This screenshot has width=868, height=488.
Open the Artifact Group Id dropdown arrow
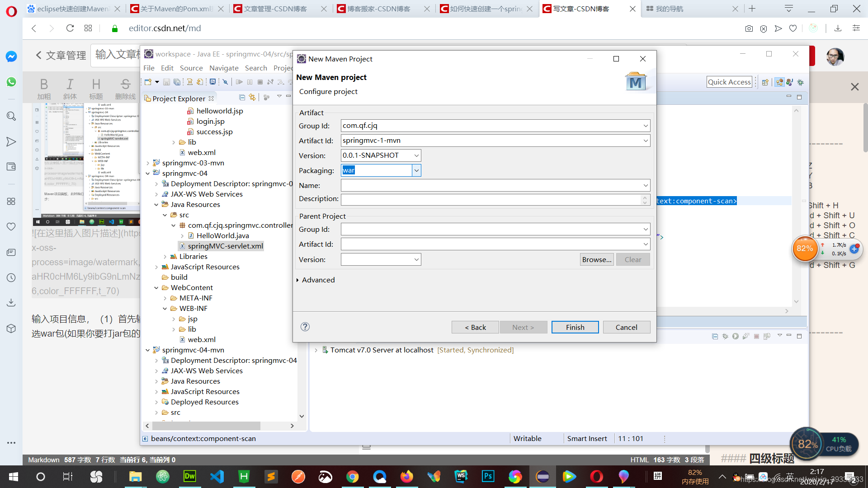point(646,126)
